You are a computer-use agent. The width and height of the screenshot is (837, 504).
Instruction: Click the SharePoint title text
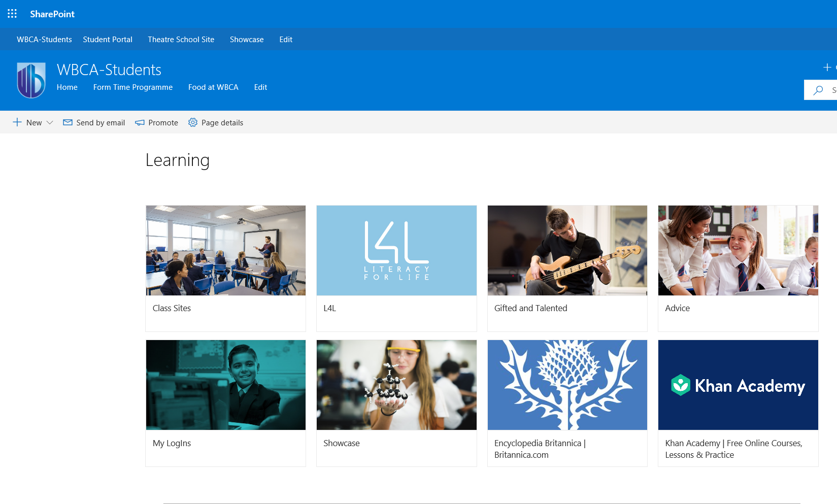[52, 14]
